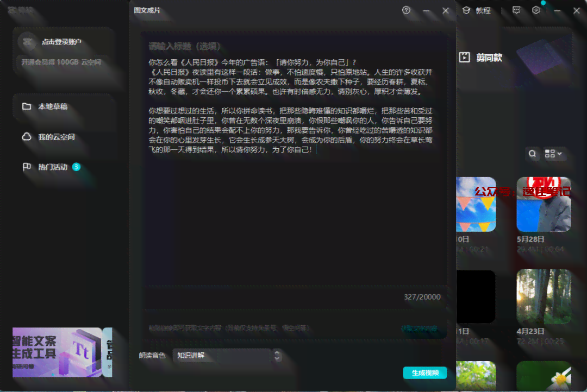Open the 智能文案生成工具 banner
This screenshot has height=392, width=587.
57,352
